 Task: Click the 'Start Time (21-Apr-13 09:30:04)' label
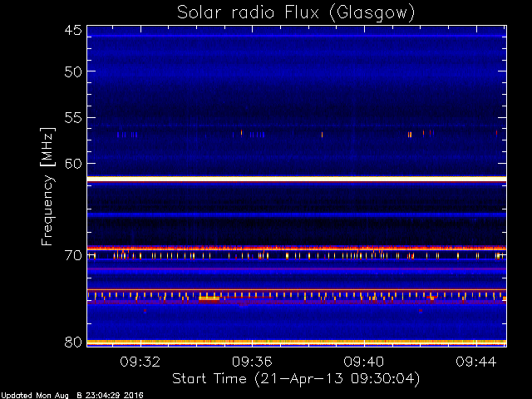[296, 379]
